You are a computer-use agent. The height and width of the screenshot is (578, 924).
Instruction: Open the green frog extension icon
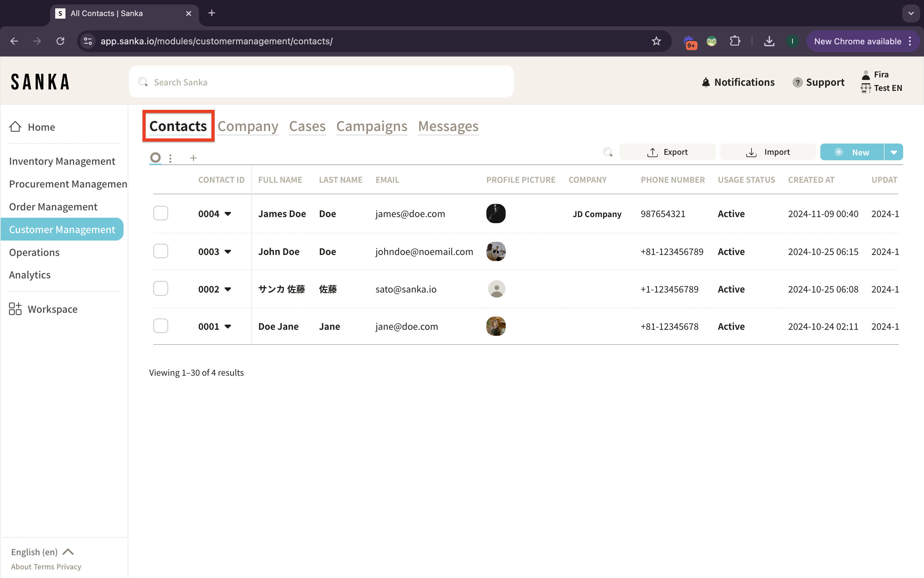(x=711, y=41)
